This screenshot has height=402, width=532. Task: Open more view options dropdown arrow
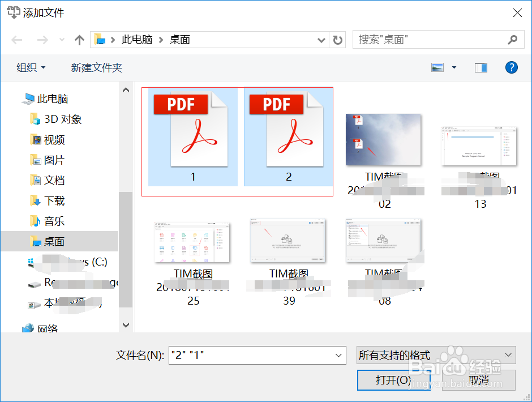click(x=454, y=67)
